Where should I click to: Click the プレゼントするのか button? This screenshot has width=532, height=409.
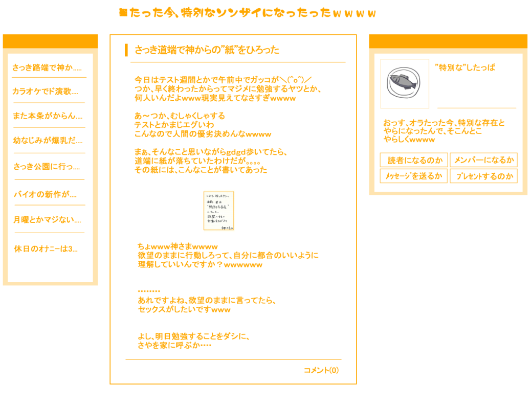(483, 176)
